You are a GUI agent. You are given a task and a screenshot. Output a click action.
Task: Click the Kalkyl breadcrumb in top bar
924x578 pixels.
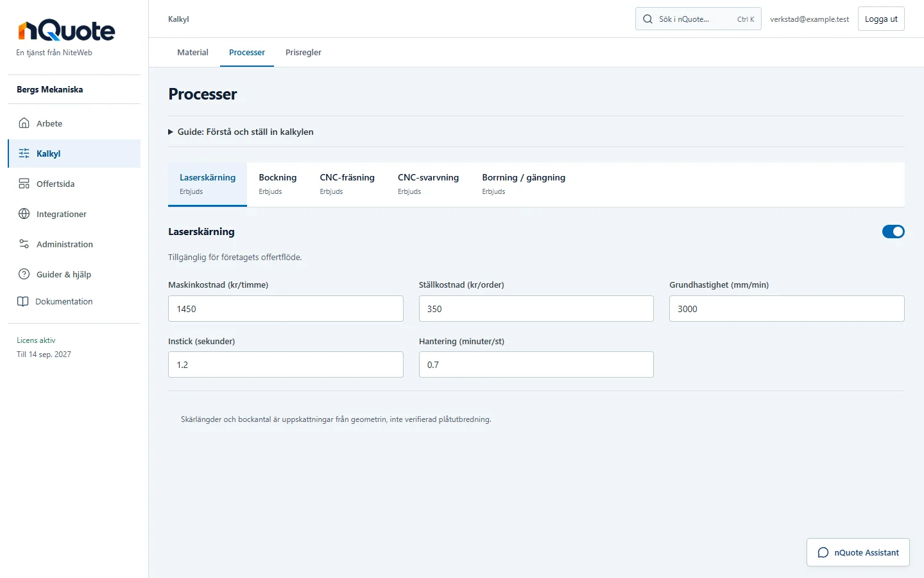click(x=178, y=19)
